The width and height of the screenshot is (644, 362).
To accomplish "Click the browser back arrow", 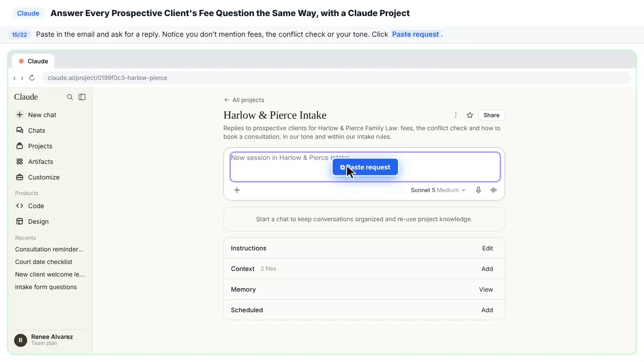I will tap(15, 78).
